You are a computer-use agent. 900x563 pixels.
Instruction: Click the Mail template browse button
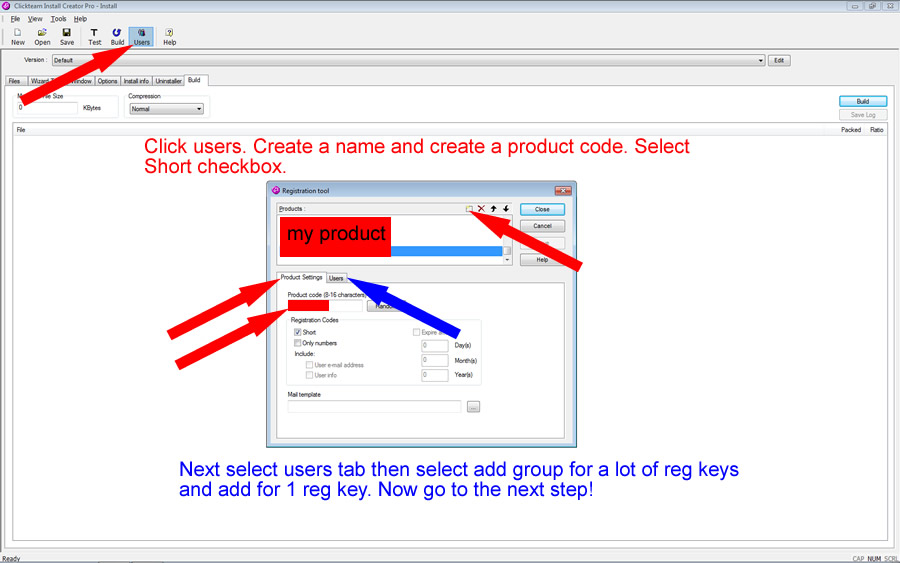coord(473,407)
